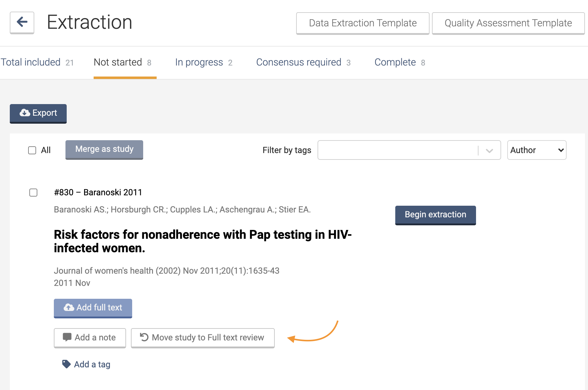Screen dimensions: 588x390
Task: Open the Quality Assessment Template
Action: [x=508, y=23]
